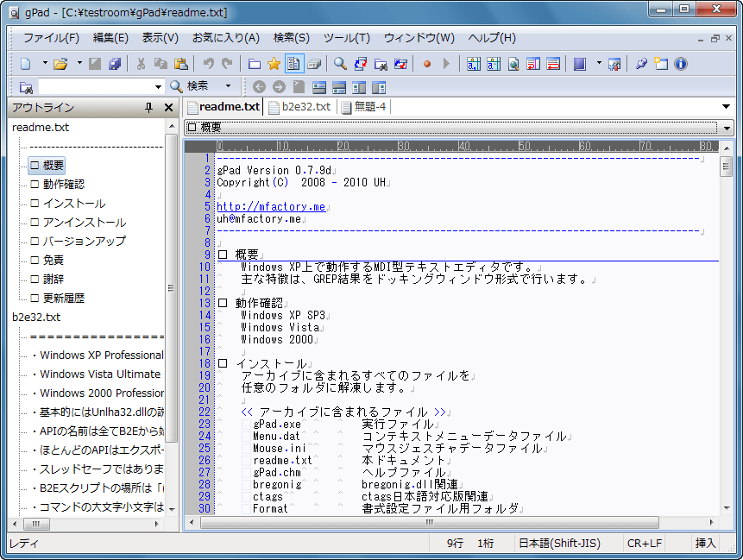The image size is (743, 560).
Task: Open the 検索(S) menu
Action: [292, 38]
